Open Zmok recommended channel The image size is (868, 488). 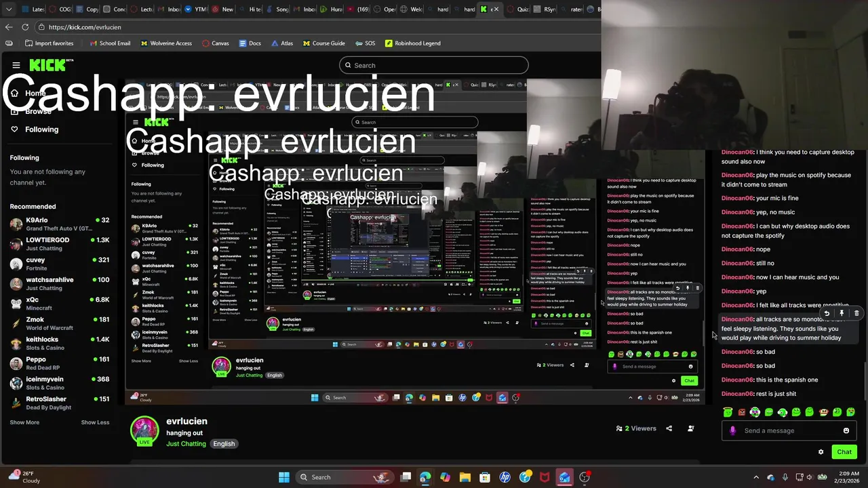(60, 323)
